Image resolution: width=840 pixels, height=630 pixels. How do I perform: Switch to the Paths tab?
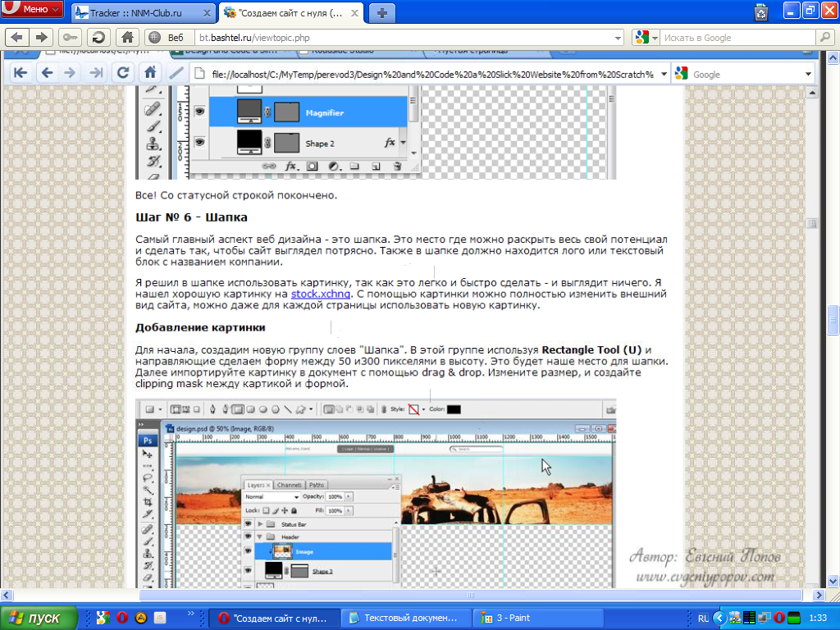tap(317, 485)
